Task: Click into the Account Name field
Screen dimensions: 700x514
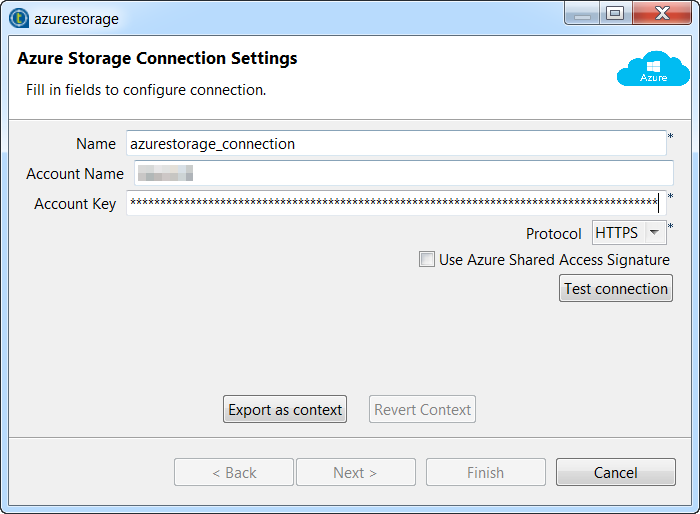Action: tap(403, 174)
